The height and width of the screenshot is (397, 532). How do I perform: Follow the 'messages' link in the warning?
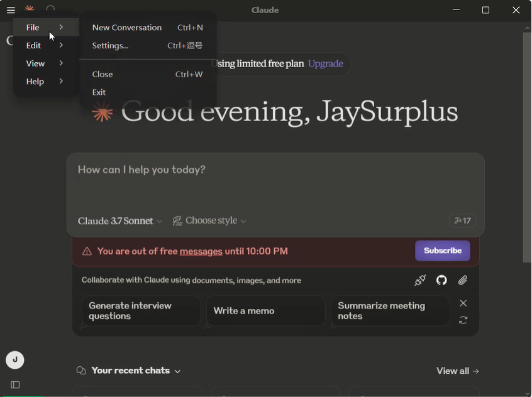click(201, 251)
